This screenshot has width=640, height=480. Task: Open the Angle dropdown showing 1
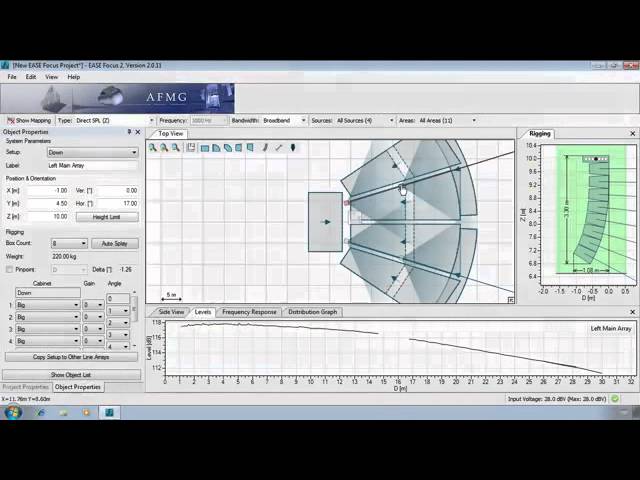point(118,311)
